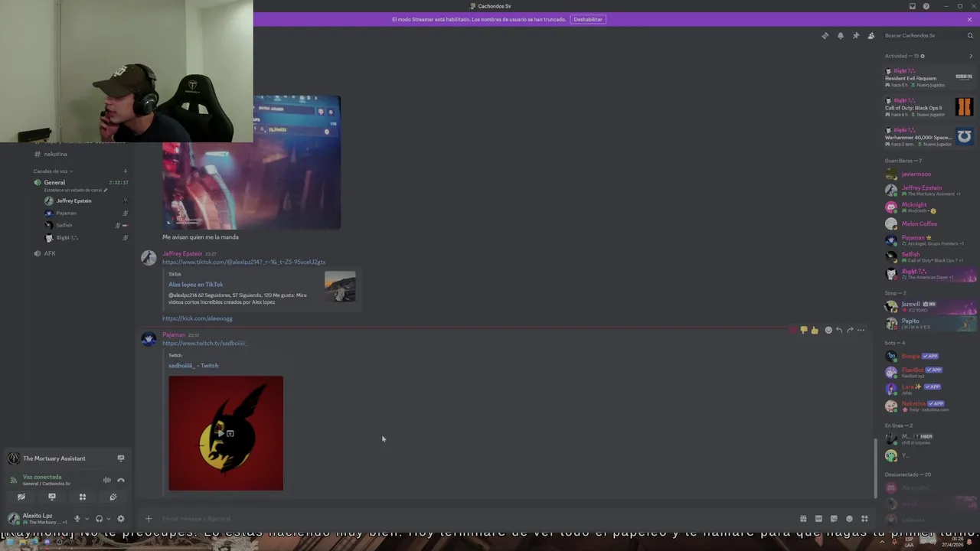Toggle the member list icon
The height and width of the screenshot is (551, 980).
[871, 36]
